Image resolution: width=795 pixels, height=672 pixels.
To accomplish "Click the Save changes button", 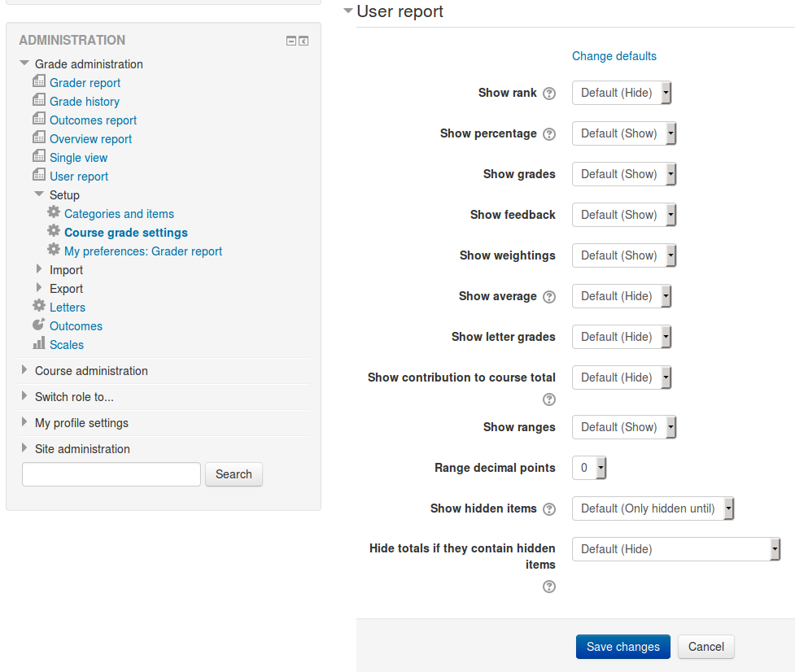I will pos(623,647).
